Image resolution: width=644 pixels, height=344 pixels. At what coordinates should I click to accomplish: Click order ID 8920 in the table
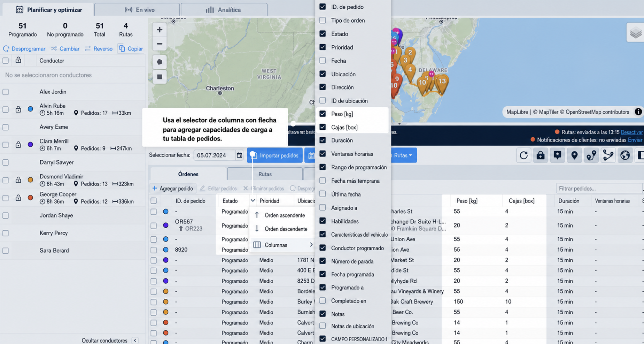[x=181, y=250]
